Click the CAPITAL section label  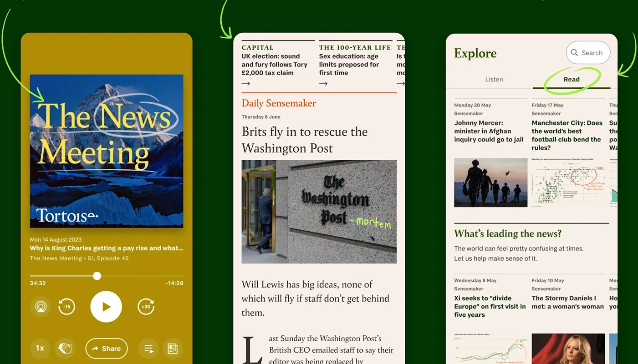(258, 47)
